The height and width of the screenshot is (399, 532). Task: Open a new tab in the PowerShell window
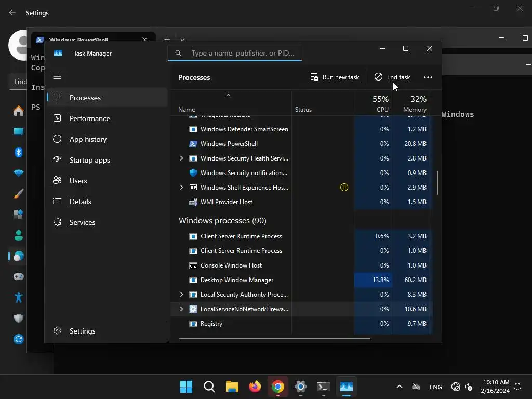(x=167, y=39)
